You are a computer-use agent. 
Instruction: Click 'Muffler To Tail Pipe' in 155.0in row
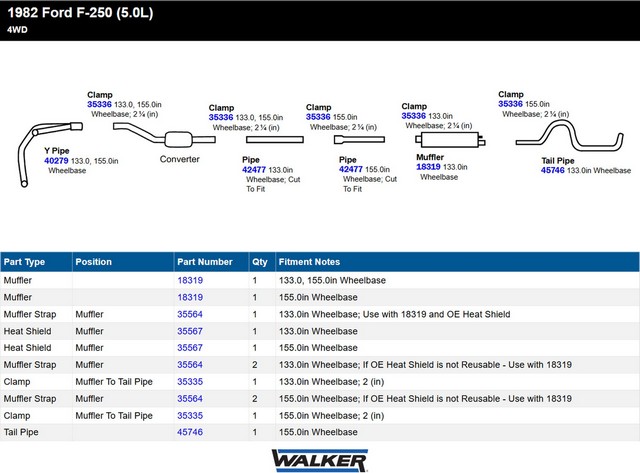(114, 415)
